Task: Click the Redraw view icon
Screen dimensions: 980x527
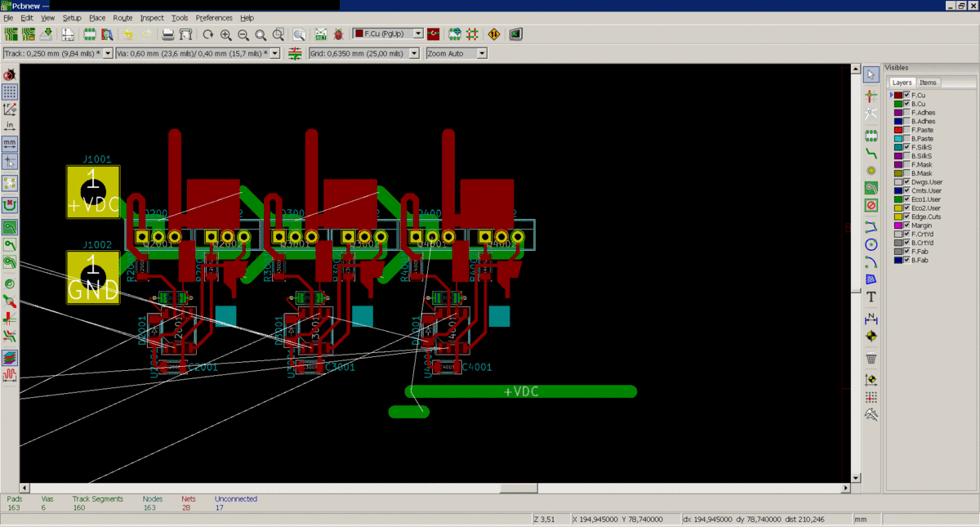Action: point(207,34)
